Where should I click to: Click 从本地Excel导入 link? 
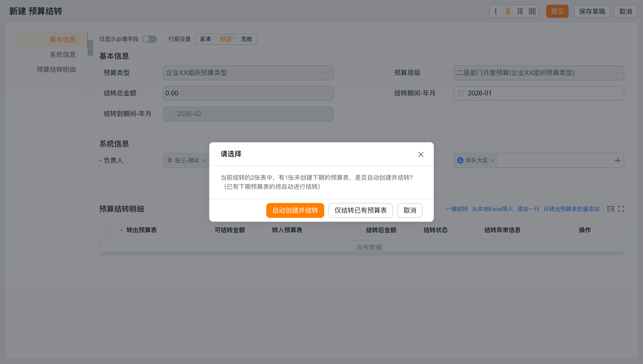(492, 209)
